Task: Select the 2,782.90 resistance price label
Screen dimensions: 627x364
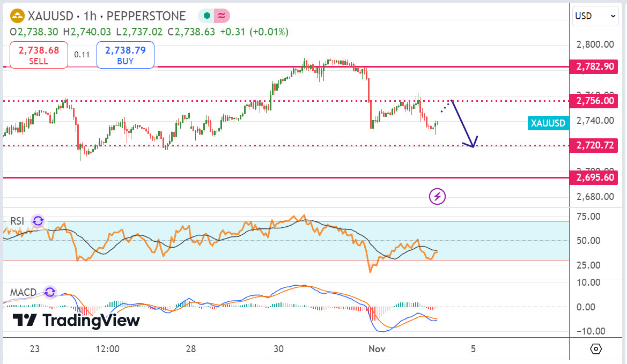Action: click(595, 67)
